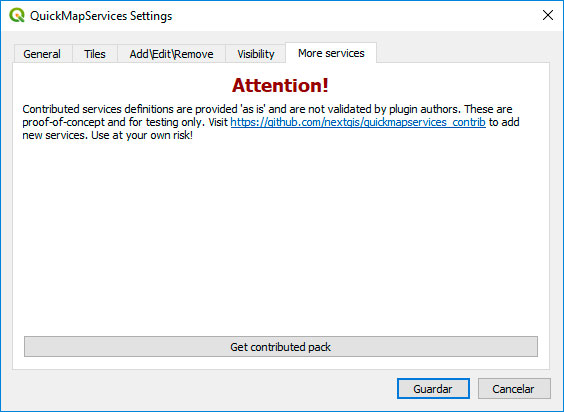Save settings with the Guardar button
The height and width of the screenshot is (412, 564).
coord(433,389)
